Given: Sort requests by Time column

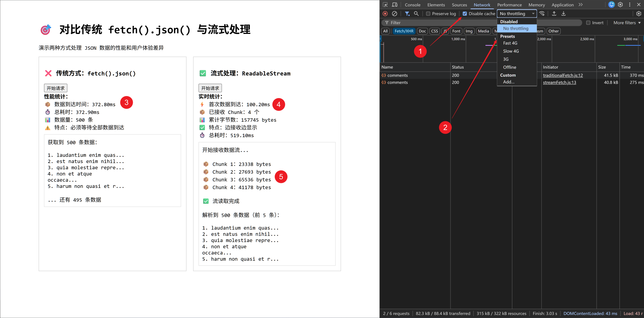Looking at the screenshot, I should (632, 67).
